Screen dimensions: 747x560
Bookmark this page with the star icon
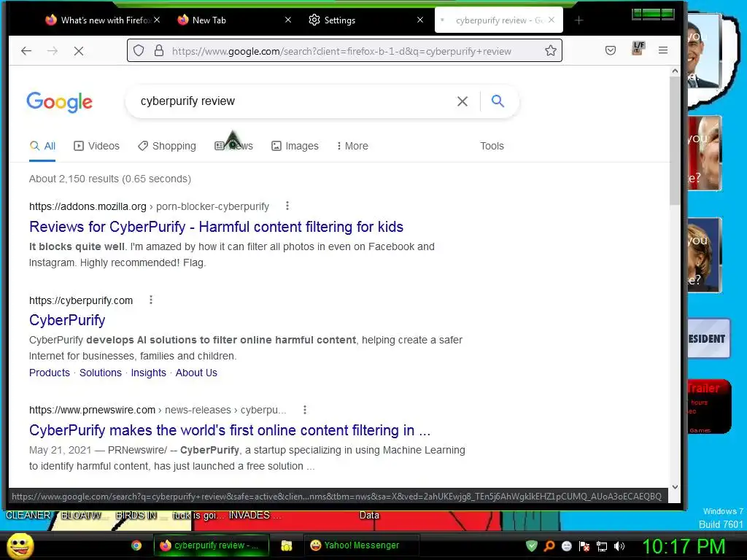pos(551,50)
